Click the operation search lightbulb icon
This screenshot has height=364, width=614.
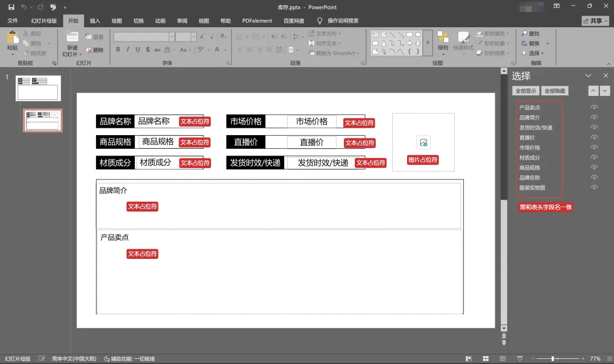click(320, 20)
